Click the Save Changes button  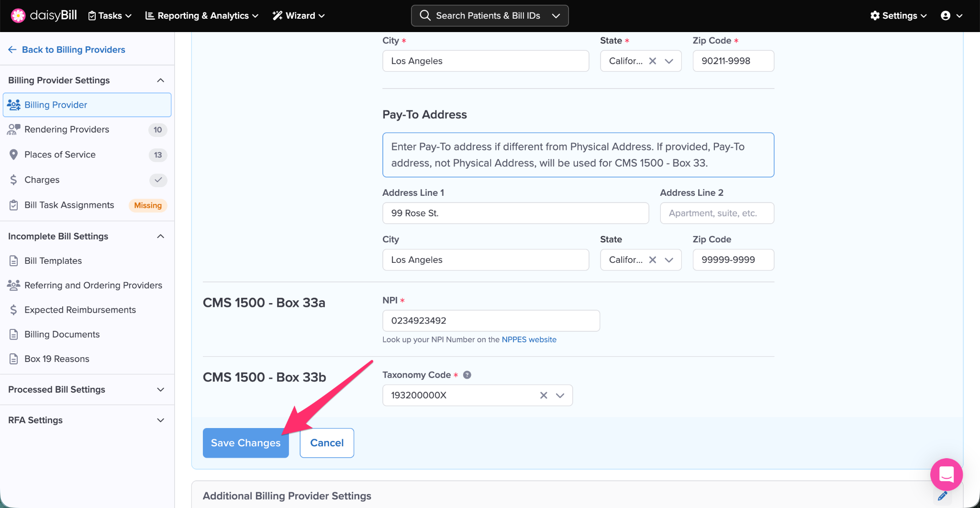tap(245, 443)
